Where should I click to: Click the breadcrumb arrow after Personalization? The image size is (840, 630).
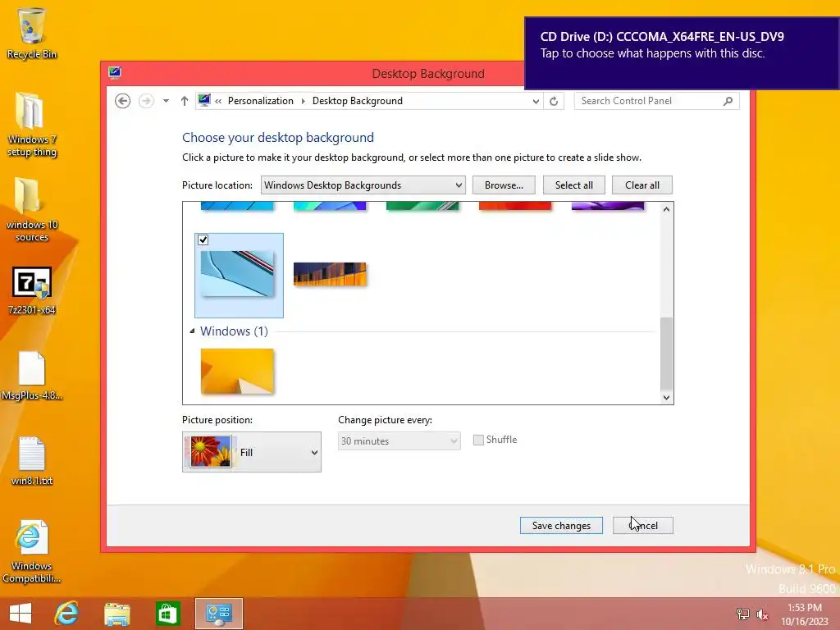point(304,101)
